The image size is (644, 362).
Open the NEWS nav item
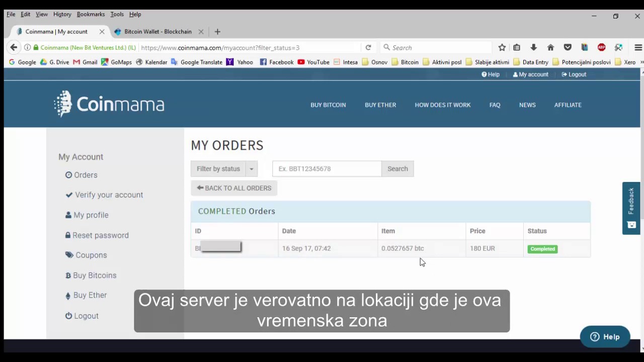click(527, 105)
